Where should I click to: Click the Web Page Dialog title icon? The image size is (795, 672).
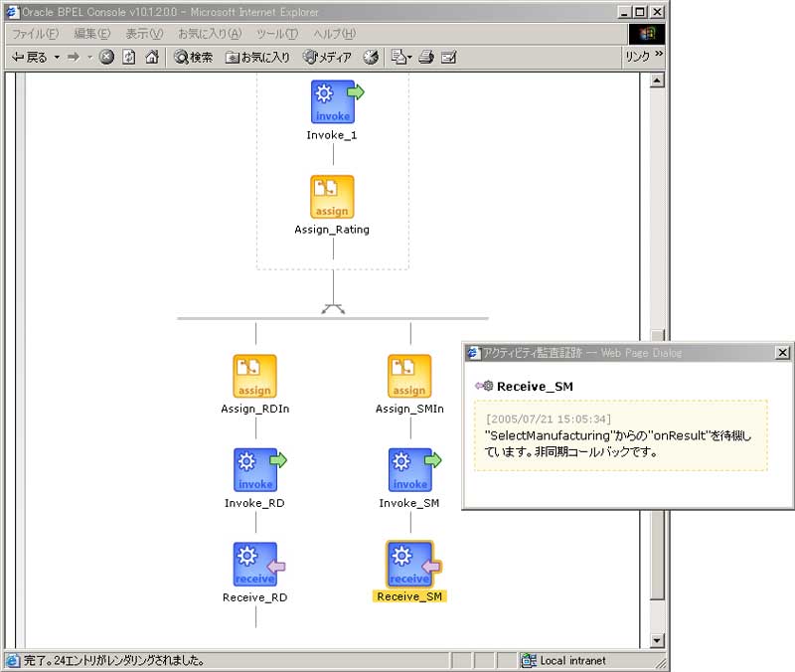(473, 353)
